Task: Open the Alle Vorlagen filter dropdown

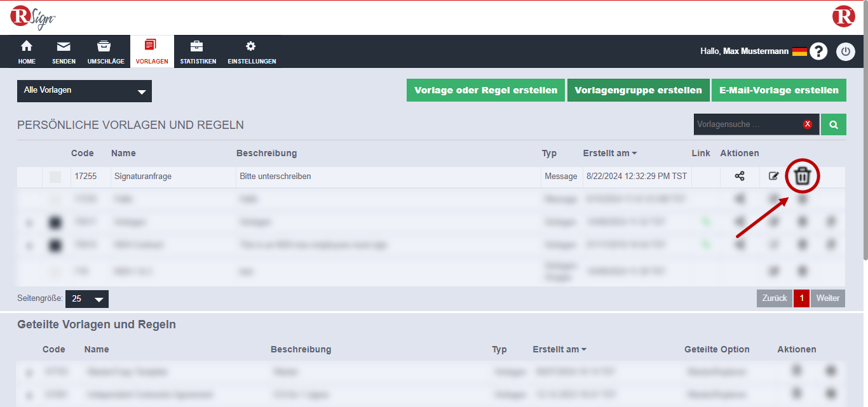Action: (85, 91)
